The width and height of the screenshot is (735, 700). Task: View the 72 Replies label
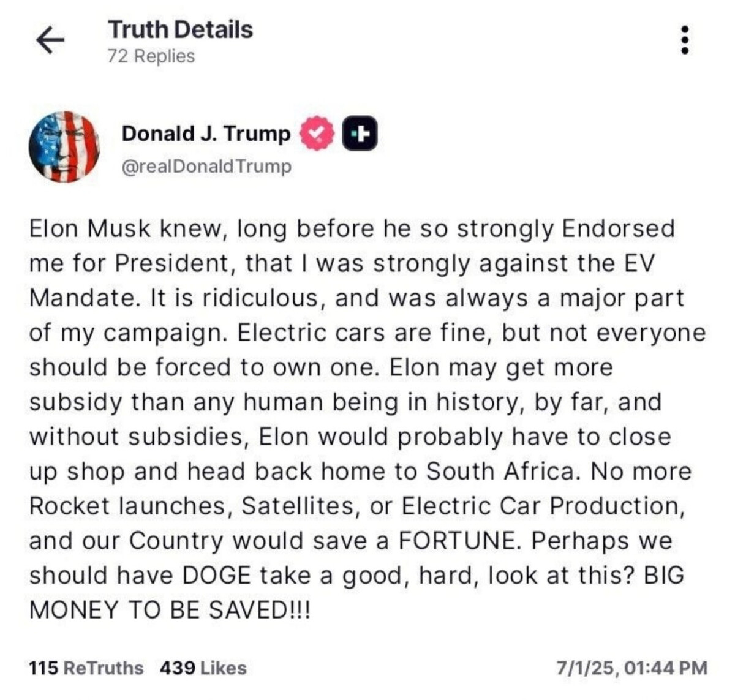tap(151, 56)
